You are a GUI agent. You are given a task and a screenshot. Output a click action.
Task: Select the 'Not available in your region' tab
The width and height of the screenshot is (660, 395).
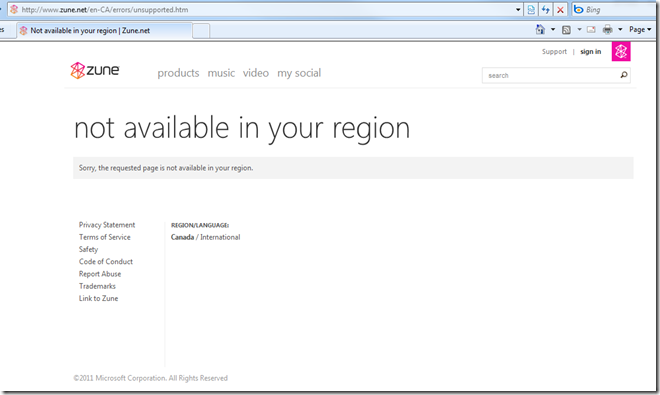pos(104,30)
